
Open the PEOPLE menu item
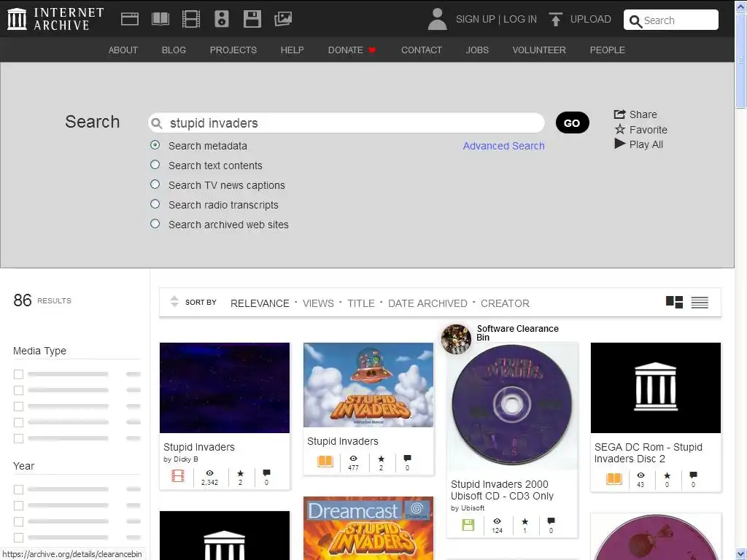pyautogui.click(x=607, y=50)
